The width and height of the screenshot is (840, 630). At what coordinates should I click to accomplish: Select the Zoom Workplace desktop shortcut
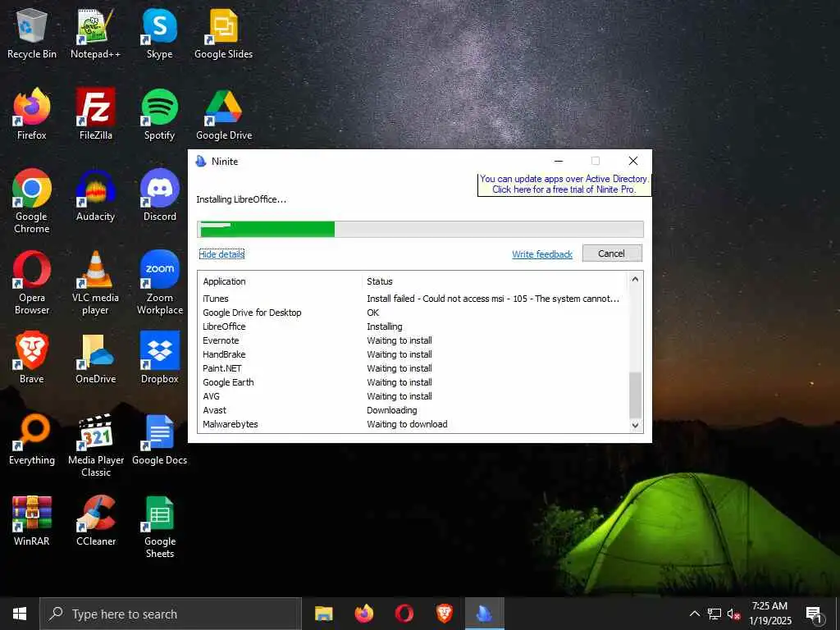click(x=160, y=282)
